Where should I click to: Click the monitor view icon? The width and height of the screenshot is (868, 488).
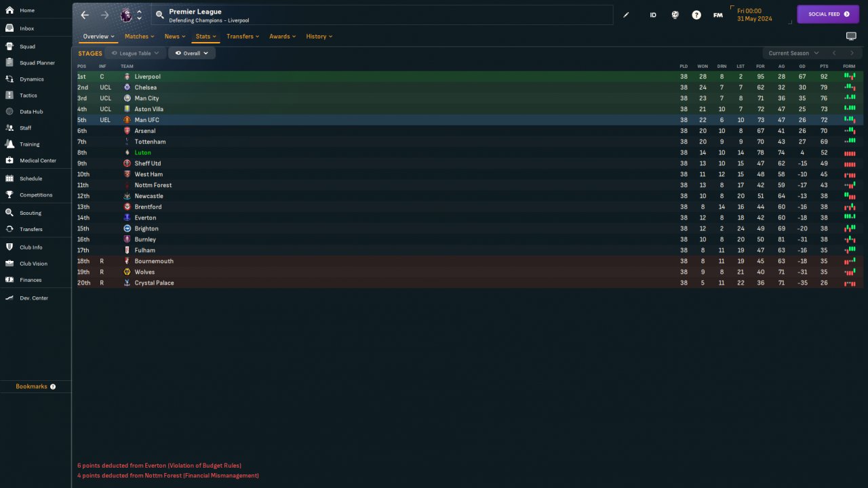tap(851, 36)
